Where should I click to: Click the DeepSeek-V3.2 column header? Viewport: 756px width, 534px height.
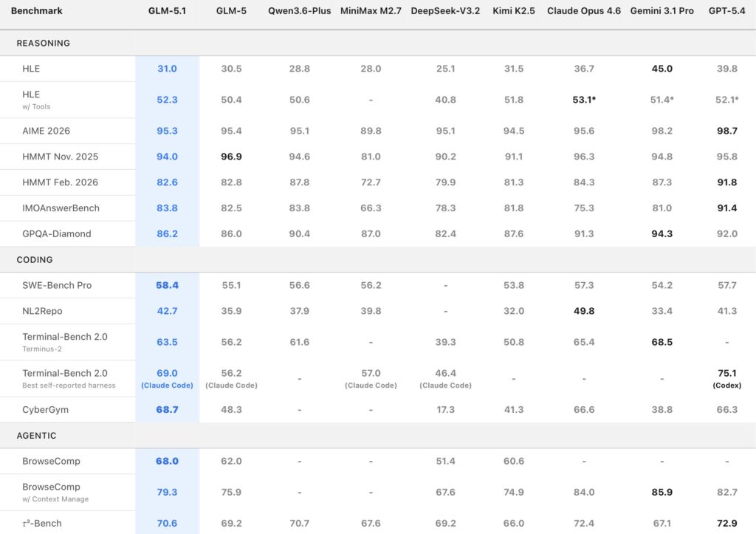[445, 11]
